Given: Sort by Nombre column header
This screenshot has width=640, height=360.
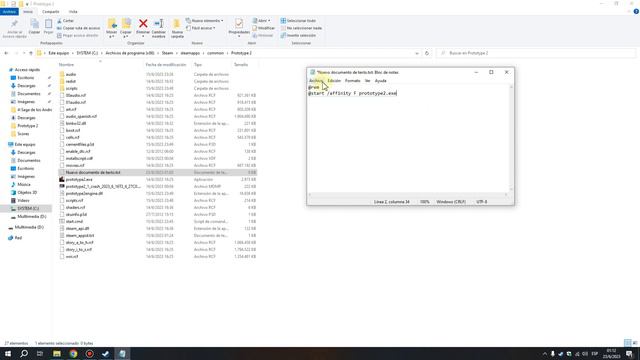Looking at the screenshot, I should click(x=66, y=65).
